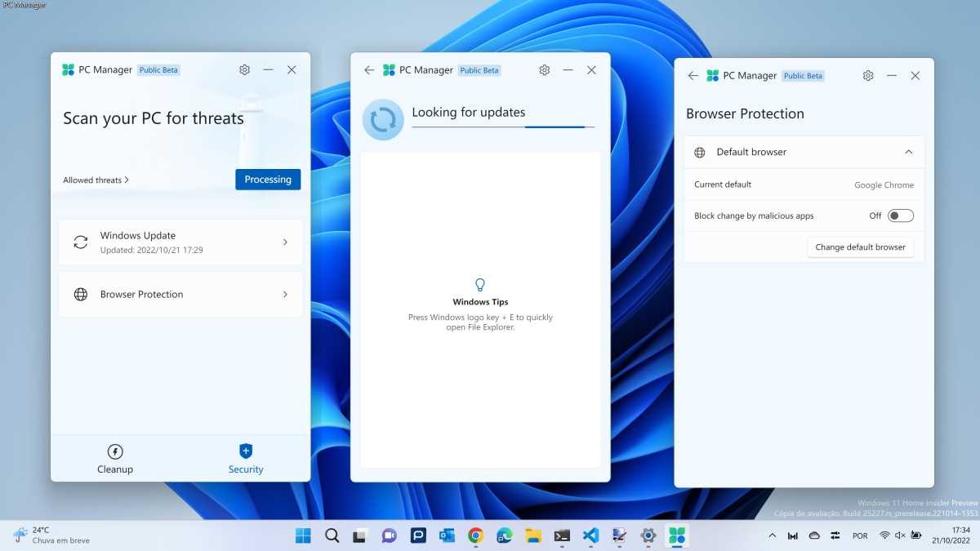Open the Windows Update entry
This screenshot has height=551, width=980.
[x=180, y=242]
